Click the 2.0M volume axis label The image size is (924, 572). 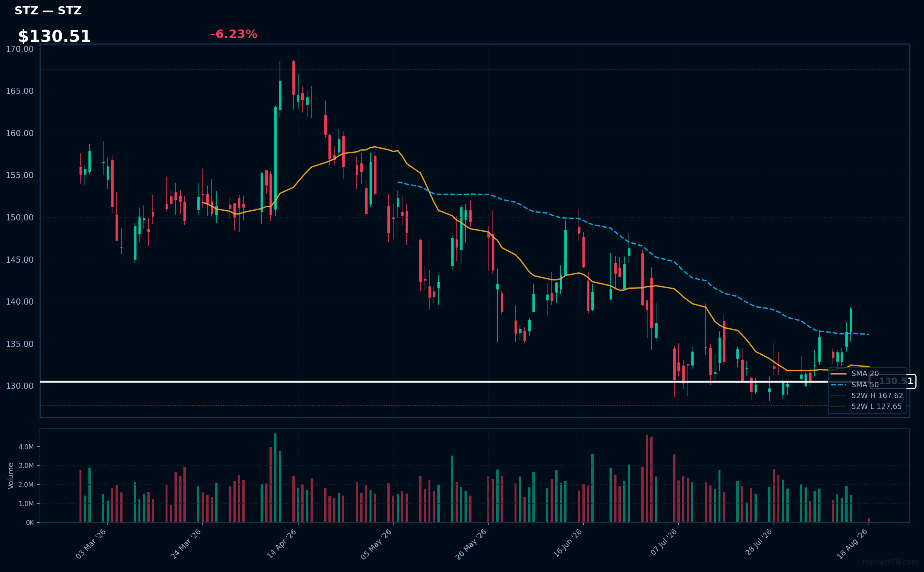[x=26, y=485]
